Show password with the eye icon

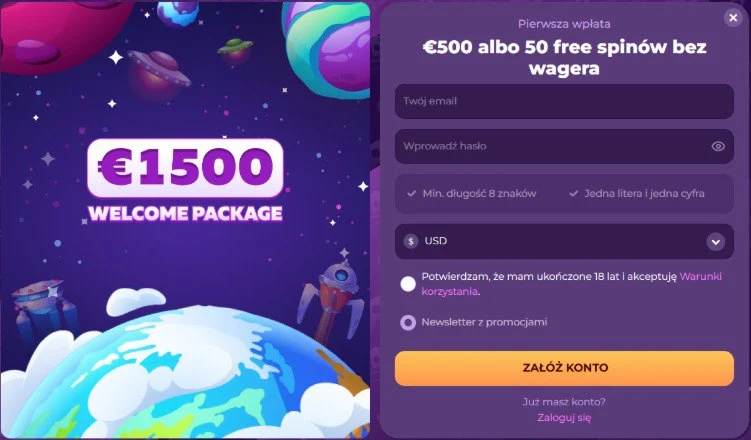pyautogui.click(x=718, y=147)
